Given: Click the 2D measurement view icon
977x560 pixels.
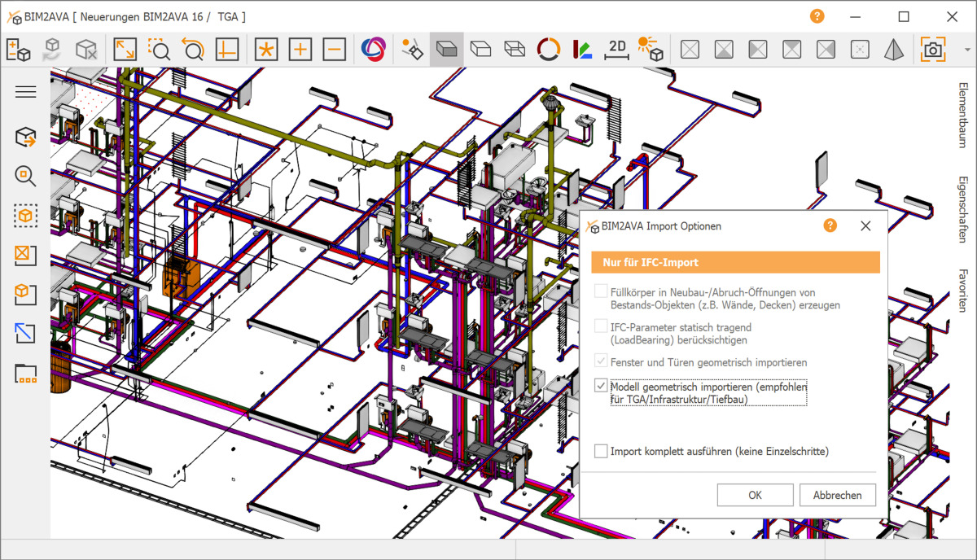Looking at the screenshot, I should pos(617,49).
